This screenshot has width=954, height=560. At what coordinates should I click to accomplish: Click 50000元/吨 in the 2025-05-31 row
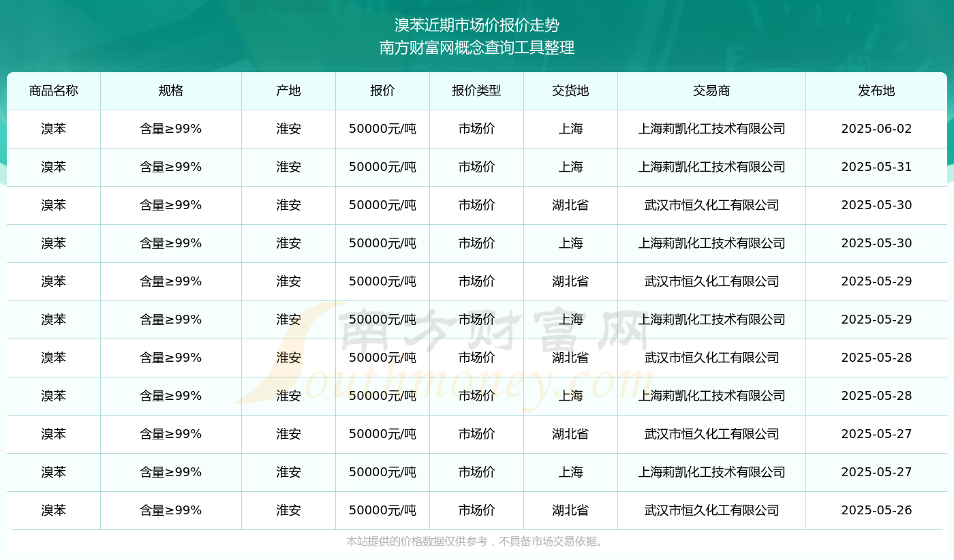pyautogui.click(x=383, y=167)
